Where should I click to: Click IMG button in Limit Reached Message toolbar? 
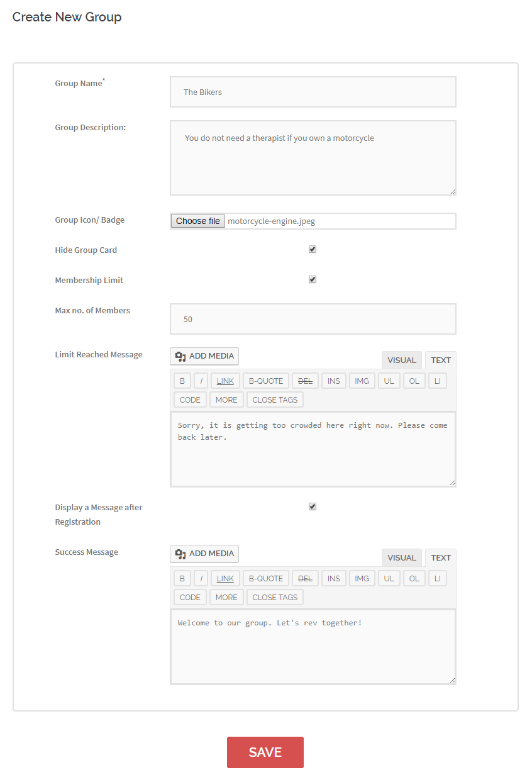click(x=362, y=381)
